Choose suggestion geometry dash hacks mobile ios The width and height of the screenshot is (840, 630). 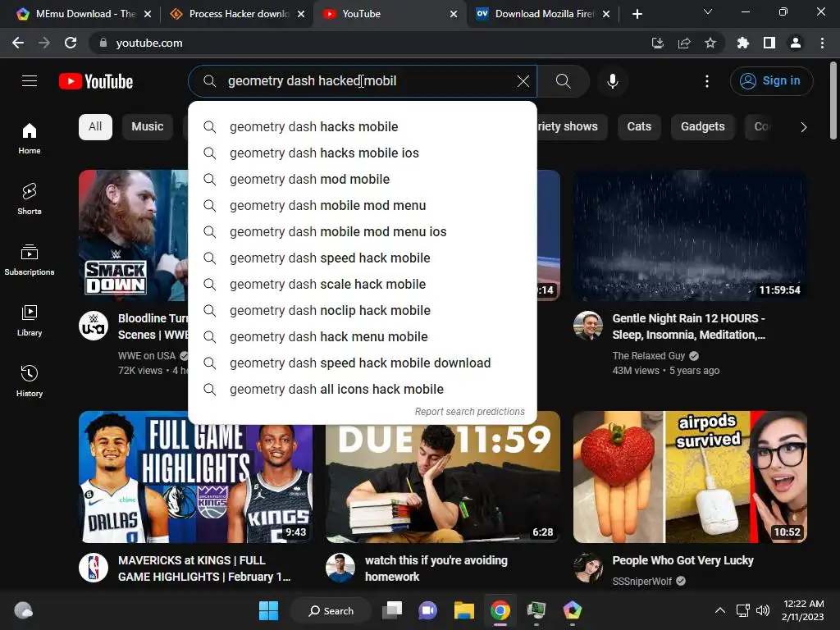(x=363, y=153)
